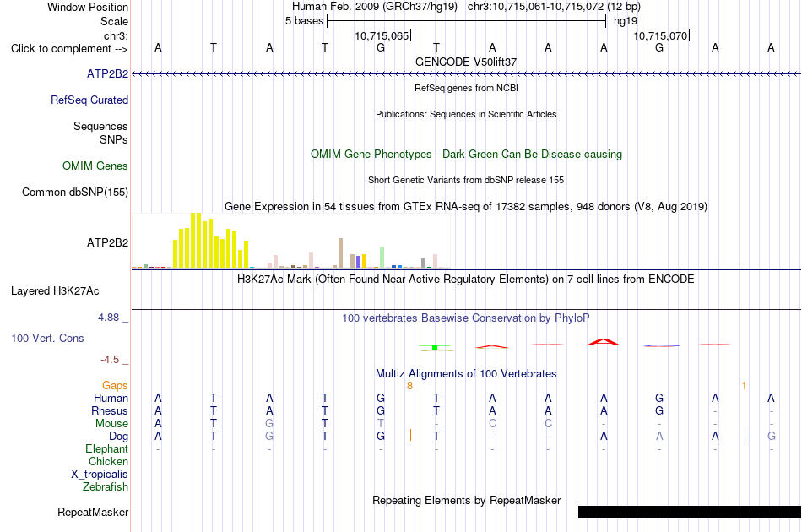Click the Zebrafish alignment row label
This screenshot has width=802, height=532.
pos(106,487)
